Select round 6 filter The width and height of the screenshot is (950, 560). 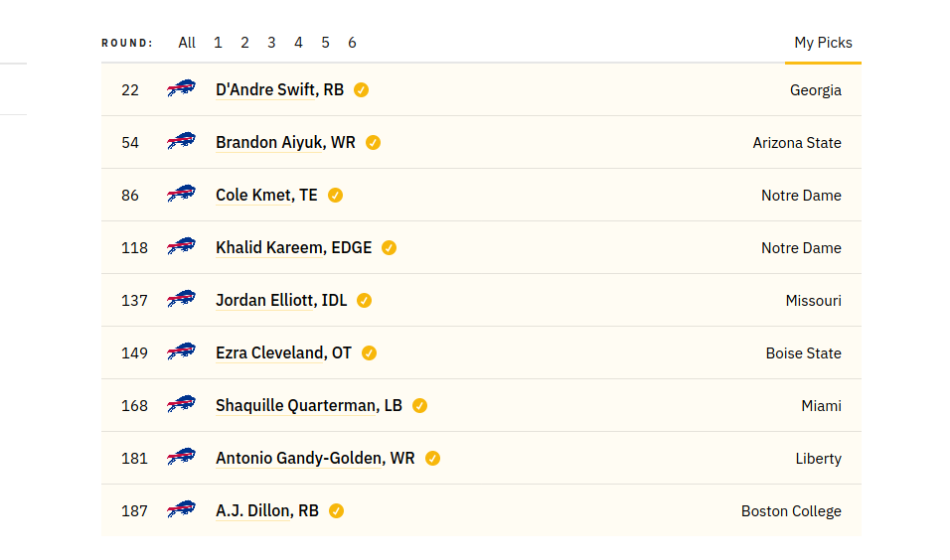352,43
